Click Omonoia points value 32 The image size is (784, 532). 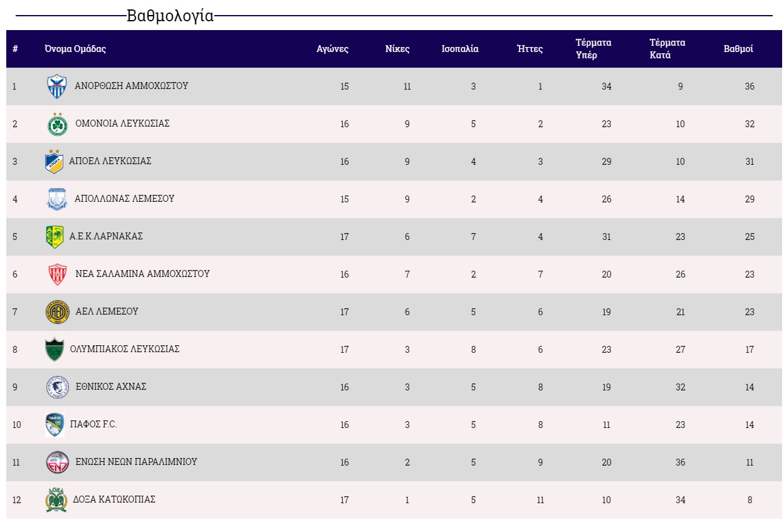pos(750,124)
